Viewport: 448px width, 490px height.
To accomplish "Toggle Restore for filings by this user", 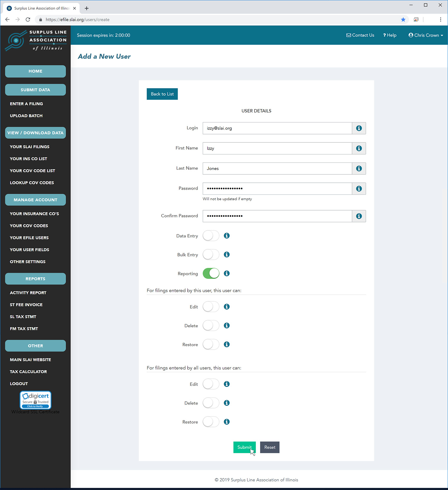I will [x=211, y=344].
